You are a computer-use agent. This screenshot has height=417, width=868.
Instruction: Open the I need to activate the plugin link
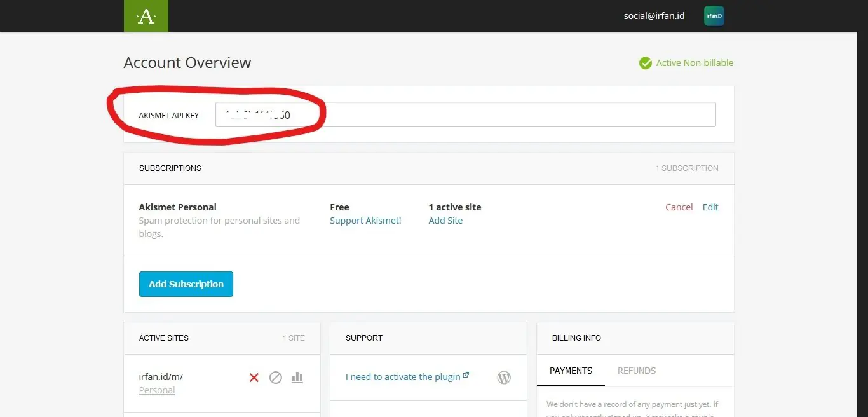pyautogui.click(x=402, y=376)
